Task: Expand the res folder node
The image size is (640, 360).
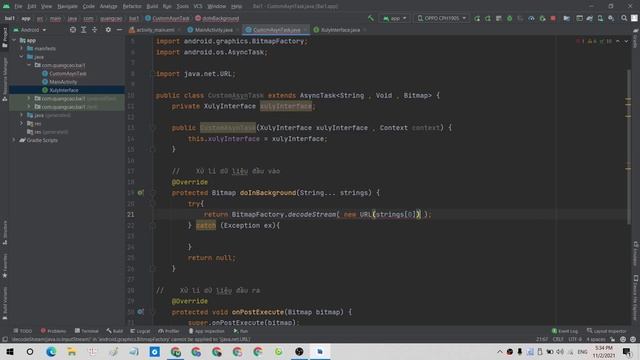Action: point(22,124)
